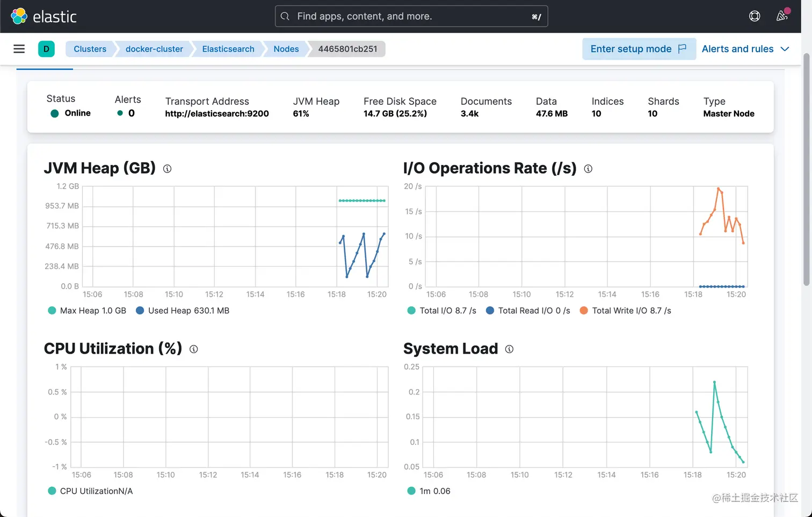Click the System Load info icon
This screenshot has height=517, width=812.
(x=509, y=349)
